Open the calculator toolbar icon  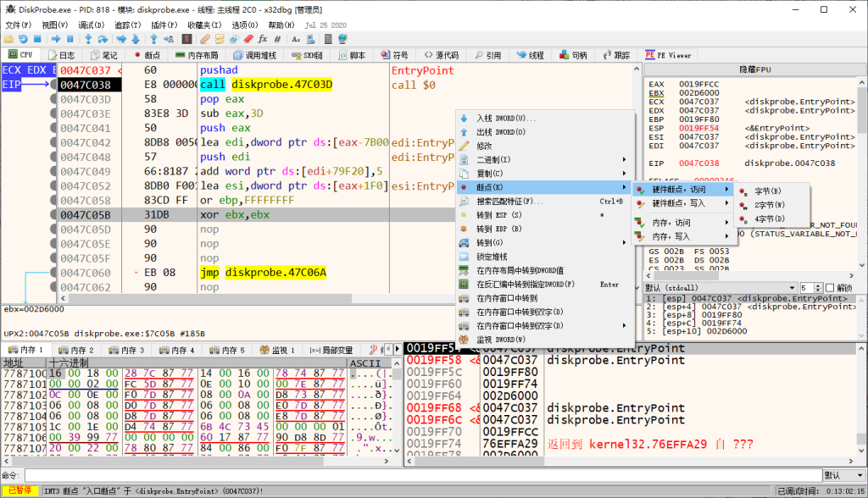[x=328, y=39]
